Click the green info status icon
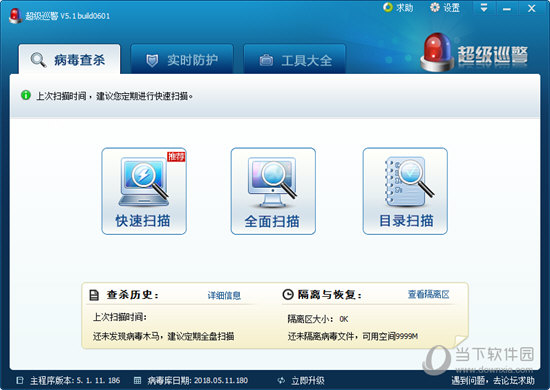Image resolution: width=550 pixels, height=390 pixels. coord(26,95)
